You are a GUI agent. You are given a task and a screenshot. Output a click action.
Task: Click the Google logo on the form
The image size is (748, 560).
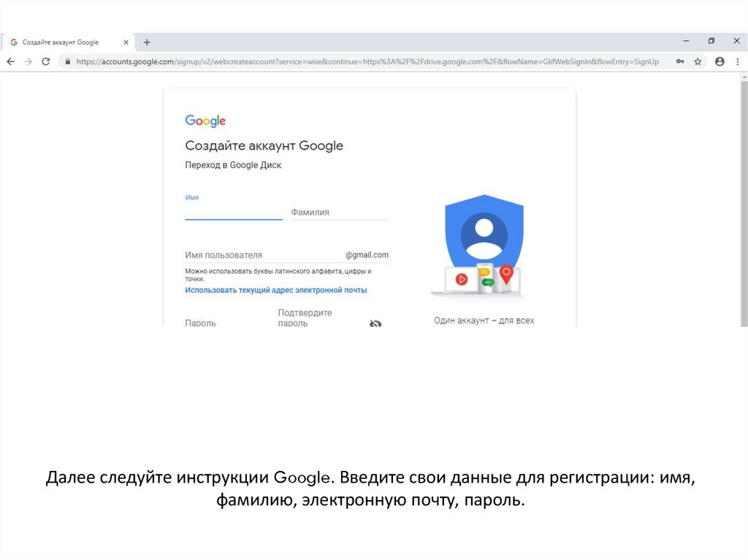click(x=205, y=121)
